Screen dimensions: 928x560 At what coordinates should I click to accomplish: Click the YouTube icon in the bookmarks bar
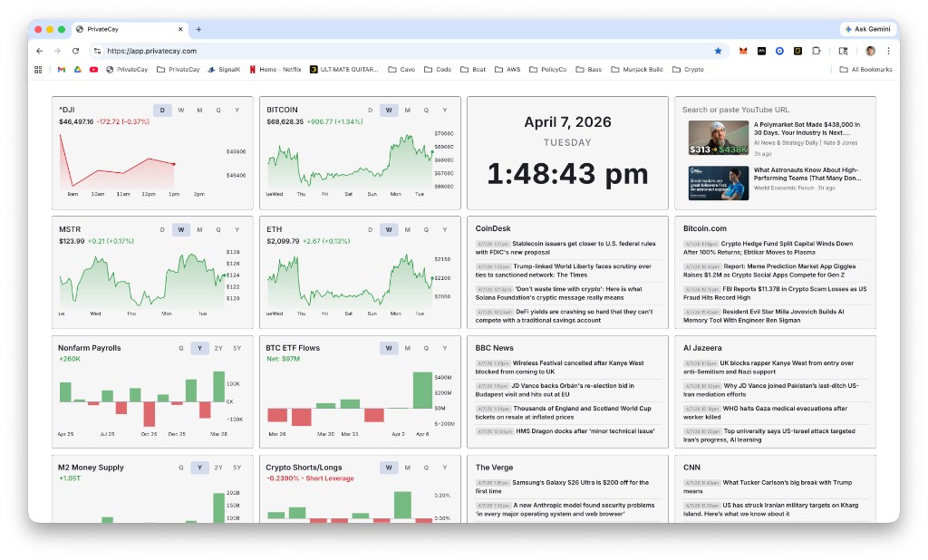(93, 69)
